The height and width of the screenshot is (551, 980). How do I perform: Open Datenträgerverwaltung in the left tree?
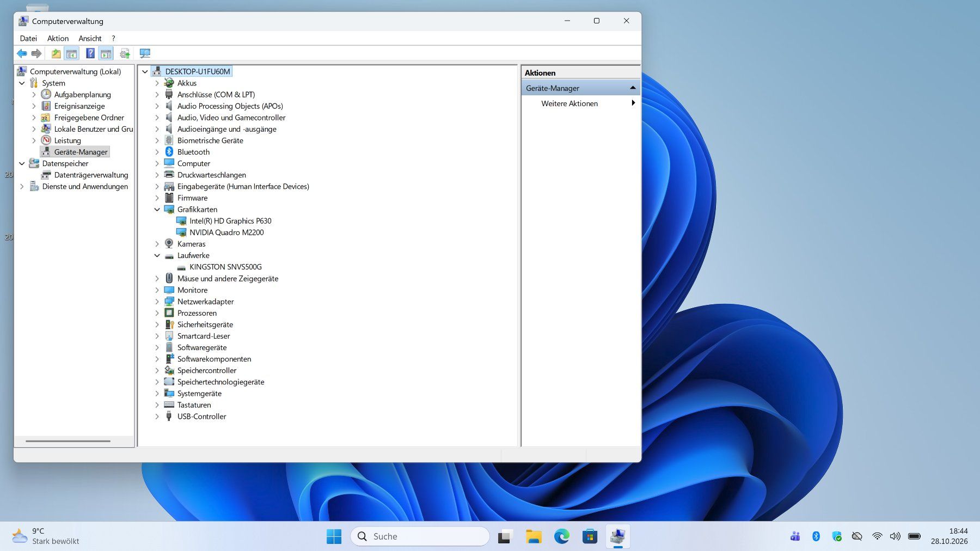point(91,175)
